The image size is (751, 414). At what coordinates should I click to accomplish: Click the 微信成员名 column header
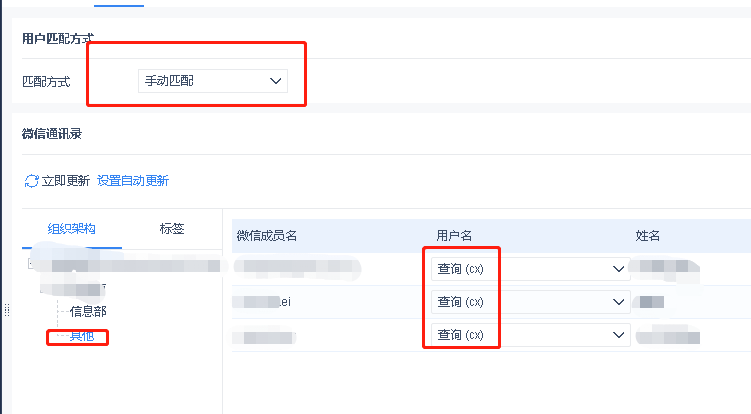click(x=267, y=236)
